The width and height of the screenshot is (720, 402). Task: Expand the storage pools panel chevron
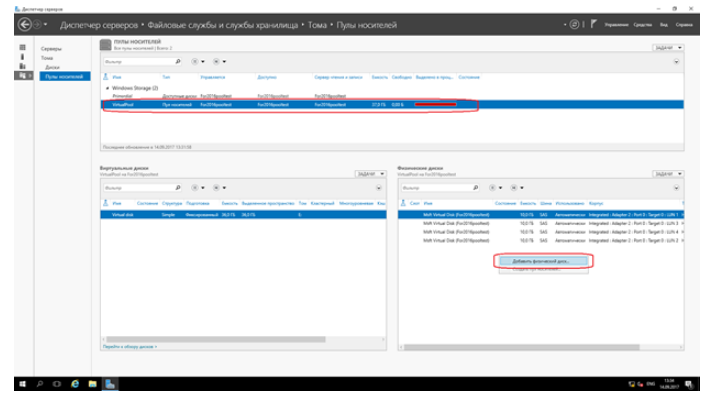[677, 62]
